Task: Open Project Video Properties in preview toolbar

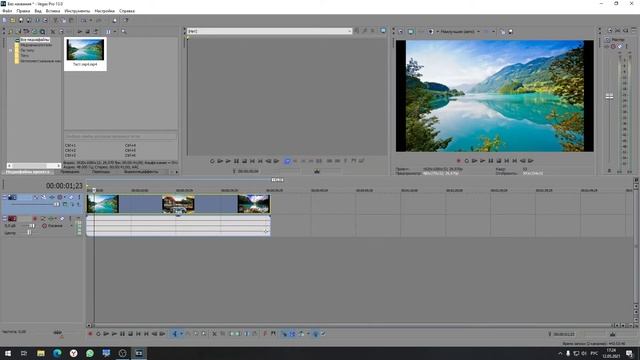Action: [x=401, y=31]
